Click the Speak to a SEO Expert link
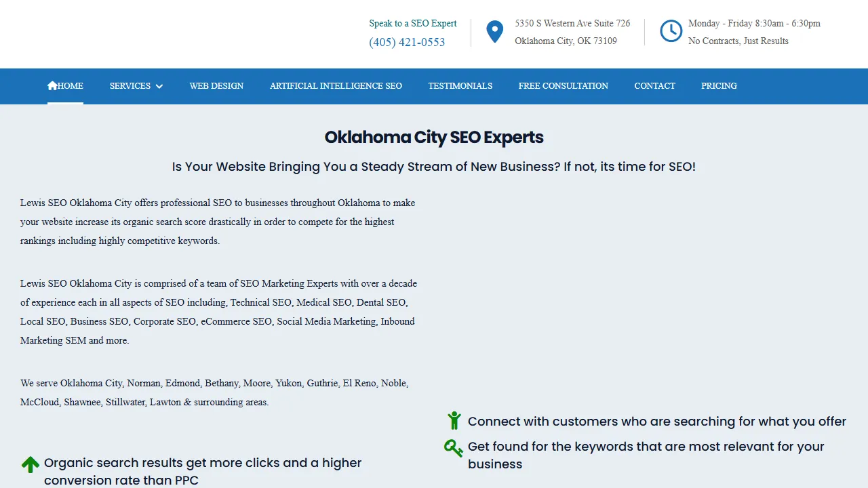Viewport: 868px width, 488px height. pyautogui.click(x=413, y=23)
